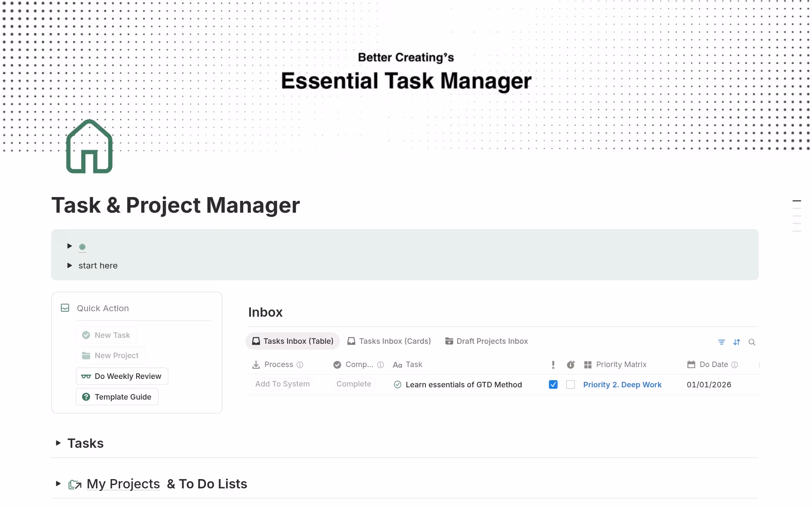Toggle the blue checkbox on the GTD task row
812x507 pixels.
[x=553, y=384]
